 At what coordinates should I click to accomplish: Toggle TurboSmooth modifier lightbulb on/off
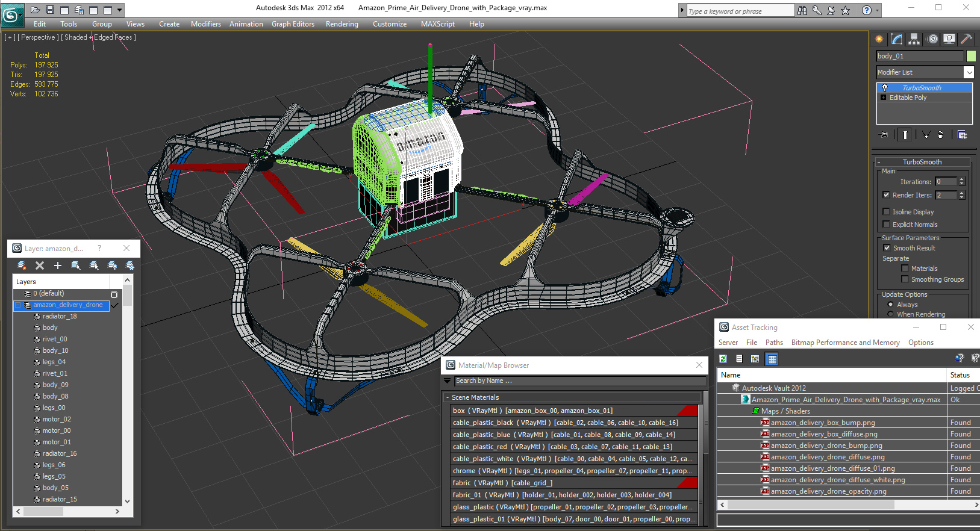coord(885,88)
